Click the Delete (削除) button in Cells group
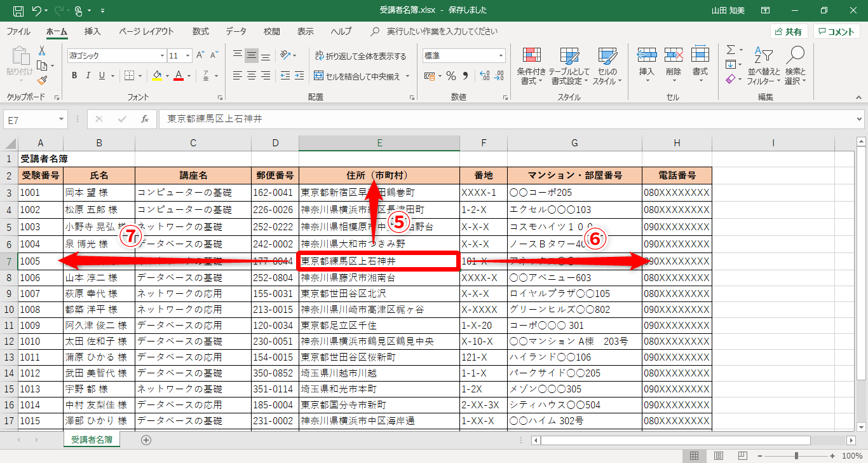 tap(674, 64)
